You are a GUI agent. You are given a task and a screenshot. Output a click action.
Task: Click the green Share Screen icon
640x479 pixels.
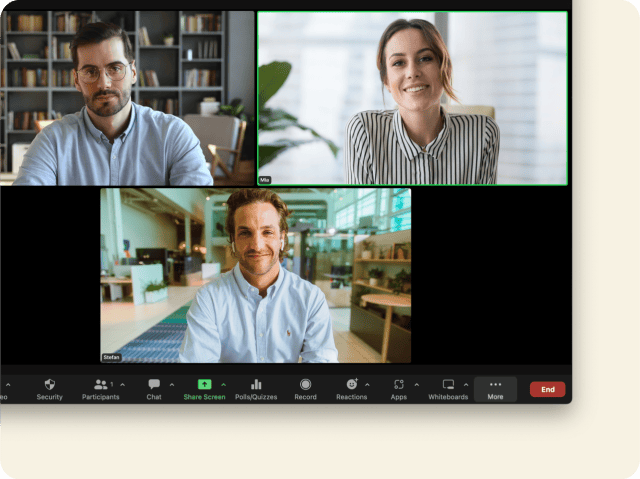click(204, 385)
